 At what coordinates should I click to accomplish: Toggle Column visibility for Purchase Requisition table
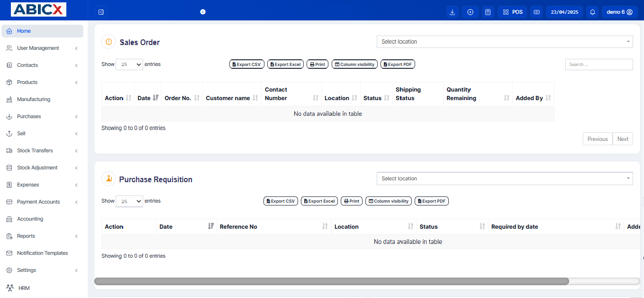click(389, 201)
